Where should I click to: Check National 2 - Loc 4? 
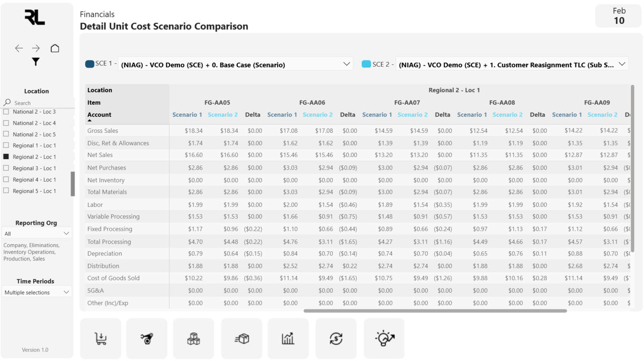(6, 123)
